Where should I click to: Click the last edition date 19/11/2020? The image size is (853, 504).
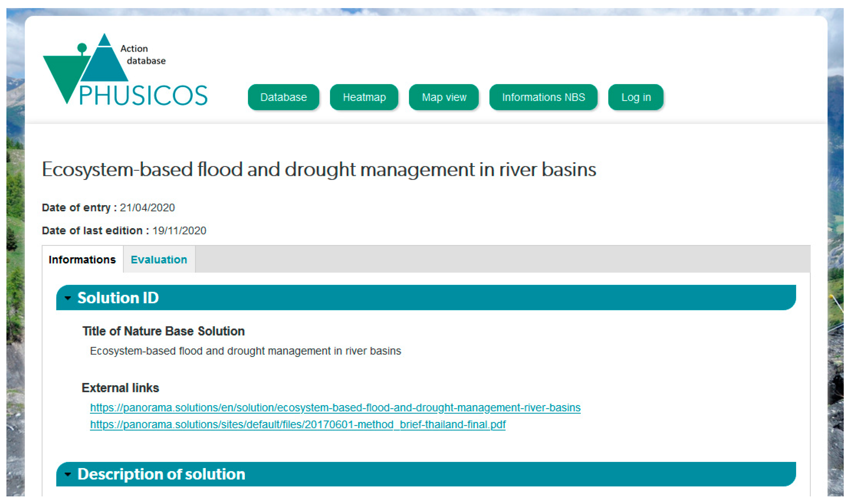(x=179, y=231)
